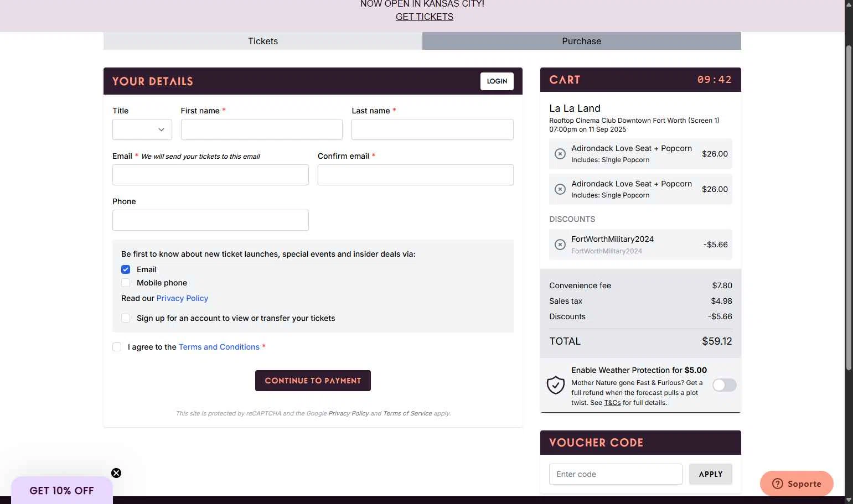
Task: Open Soporte help widget
Action: pos(797,484)
